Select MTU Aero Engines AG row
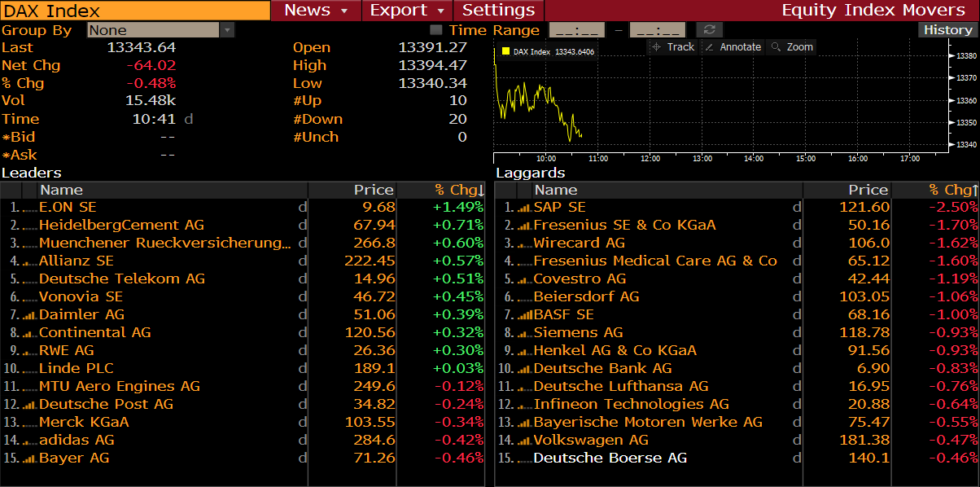Image resolution: width=980 pixels, height=487 pixels. pos(243,387)
